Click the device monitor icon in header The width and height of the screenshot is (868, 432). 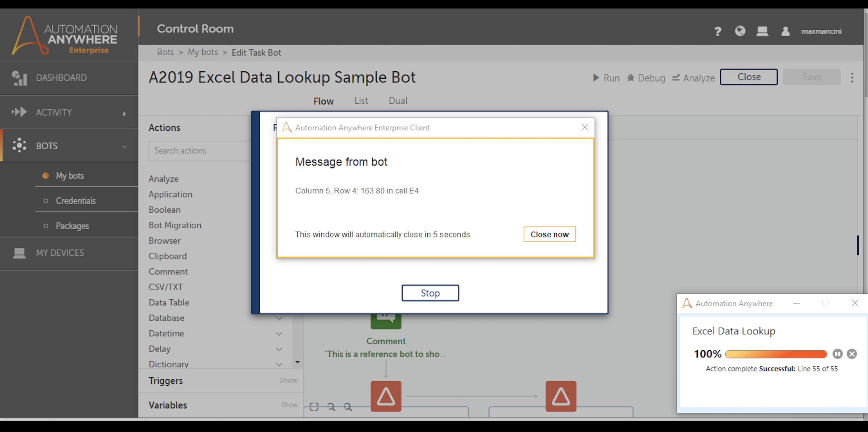coord(762,31)
